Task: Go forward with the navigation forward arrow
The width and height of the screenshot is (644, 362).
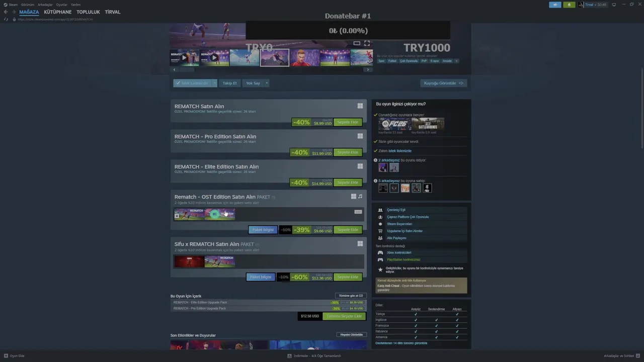Action: (13, 12)
